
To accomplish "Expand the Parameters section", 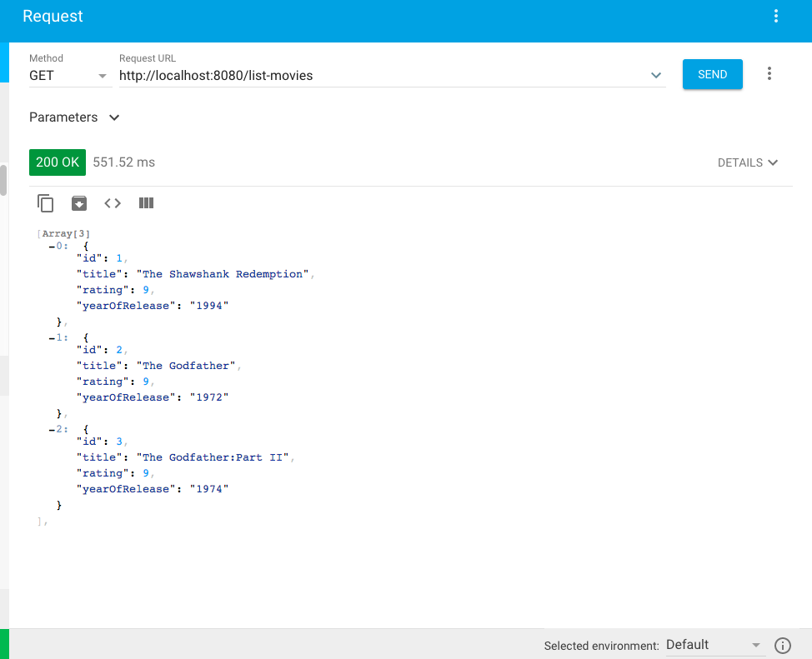I will coord(74,117).
